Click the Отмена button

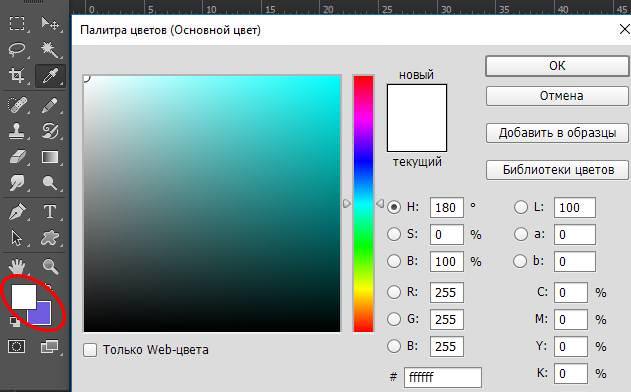point(557,96)
